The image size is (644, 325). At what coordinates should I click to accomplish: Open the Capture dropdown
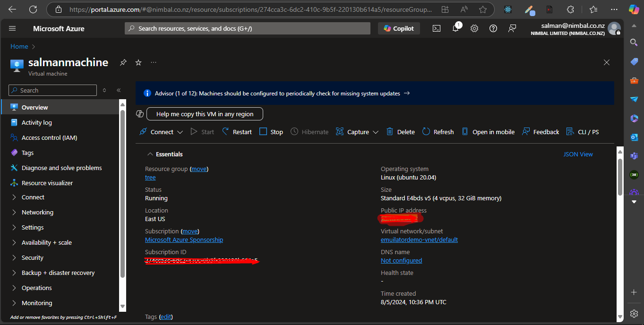click(x=357, y=132)
